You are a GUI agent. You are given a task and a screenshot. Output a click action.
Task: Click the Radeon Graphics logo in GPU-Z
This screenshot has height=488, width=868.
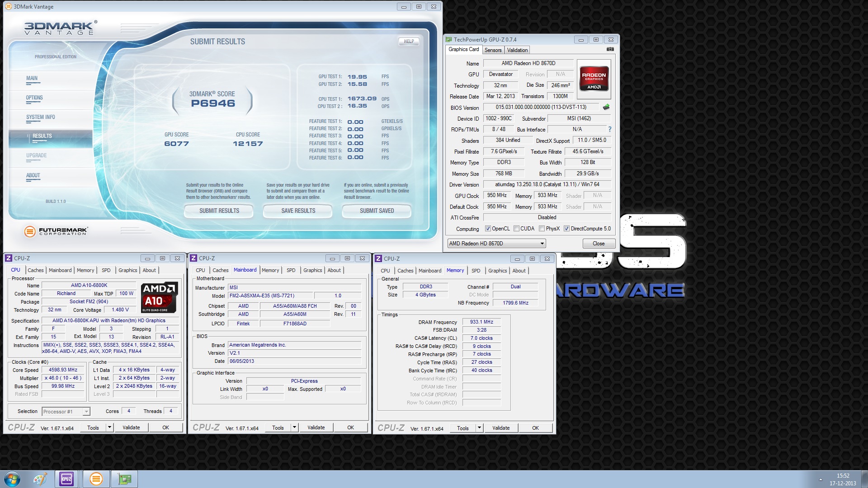(594, 79)
